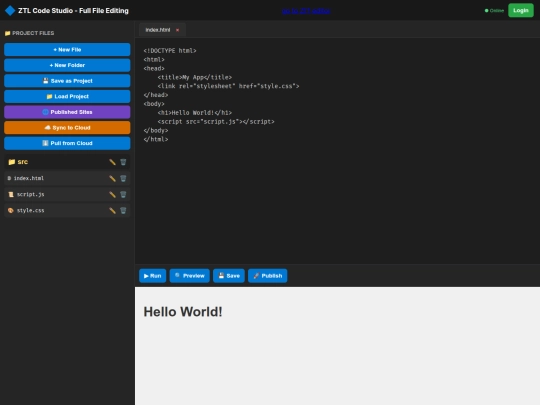This screenshot has height=405, width=540.
Task: Click Sync to Cloud
Action: [67, 128]
